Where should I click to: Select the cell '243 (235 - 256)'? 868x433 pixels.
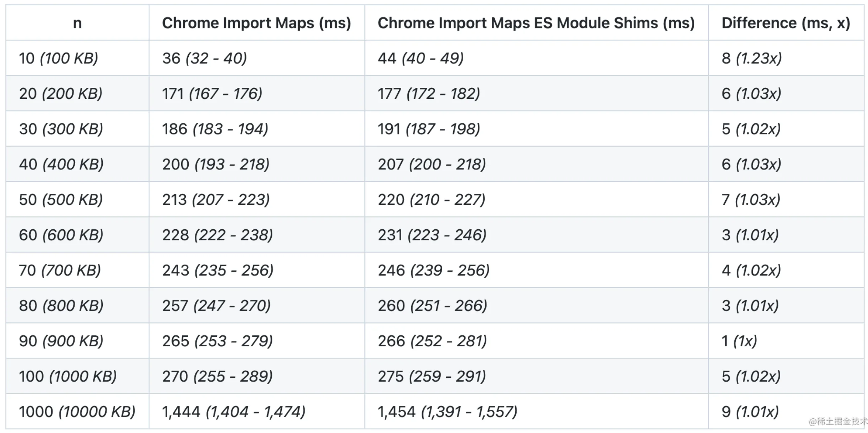click(257, 270)
